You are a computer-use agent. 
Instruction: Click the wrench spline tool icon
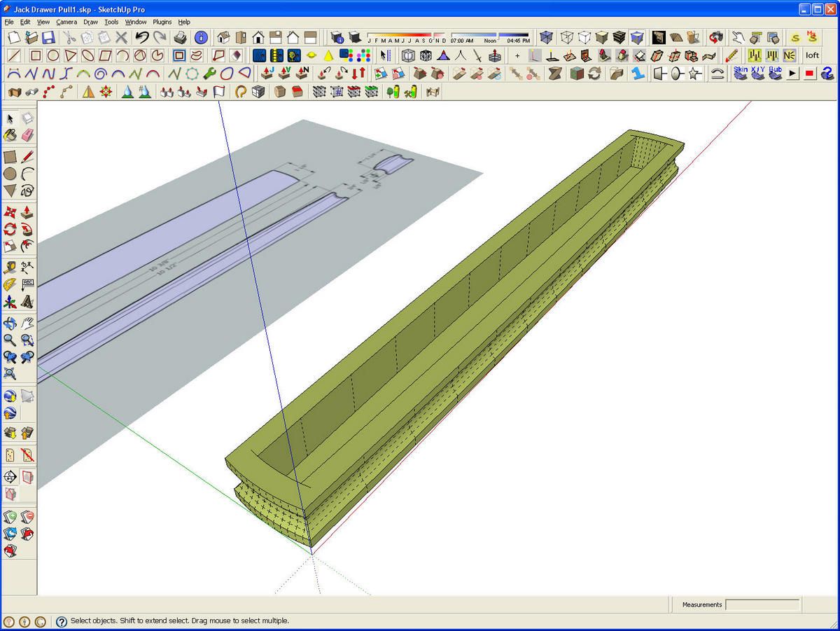click(209, 73)
